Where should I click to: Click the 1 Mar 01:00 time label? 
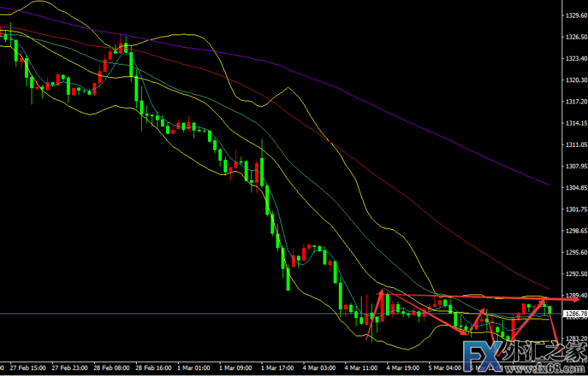tap(194, 368)
